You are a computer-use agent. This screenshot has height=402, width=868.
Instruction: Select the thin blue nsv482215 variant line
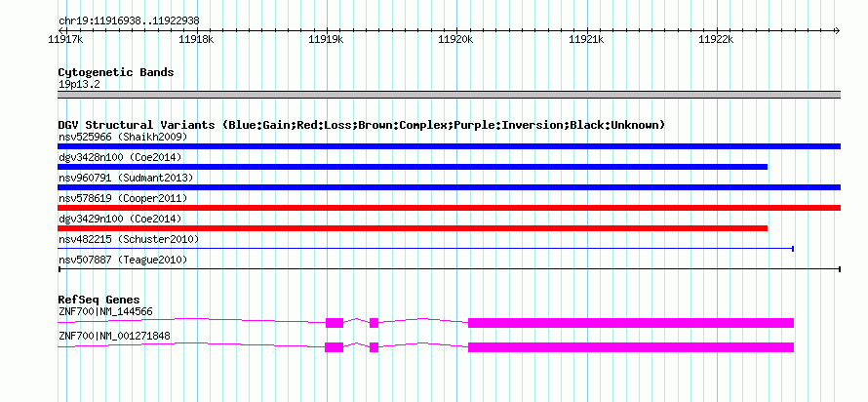425,249
